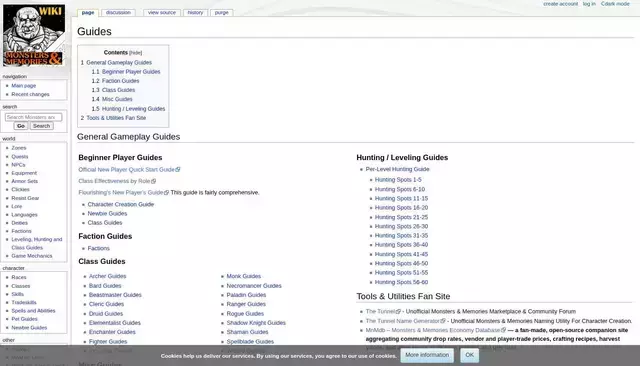
Task: Open Monk Guides
Action: pos(244,276)
